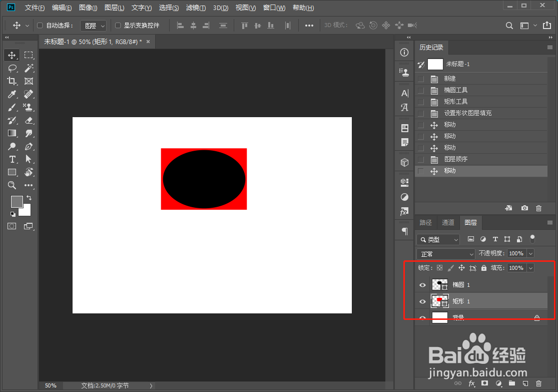Switch to the 通道 tab
This screenshot has height=392, width=558.
[448, 222]
